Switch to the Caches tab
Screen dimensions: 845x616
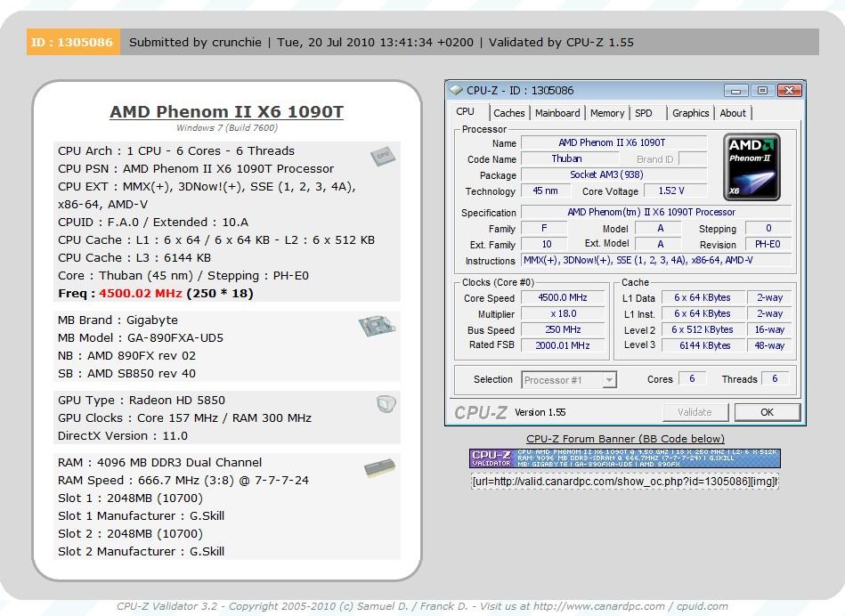[x=508, y=113]
